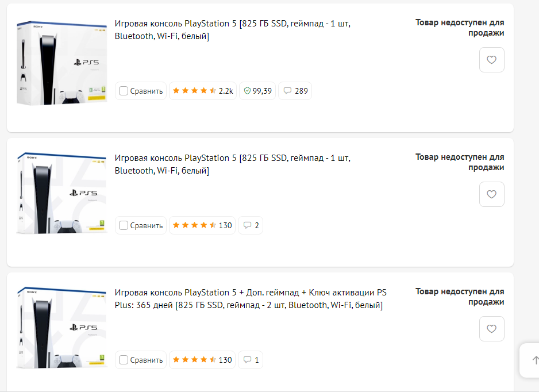Check Сравнить for first PlayStation 5
539x392 pixels.
tap(124, 91)
